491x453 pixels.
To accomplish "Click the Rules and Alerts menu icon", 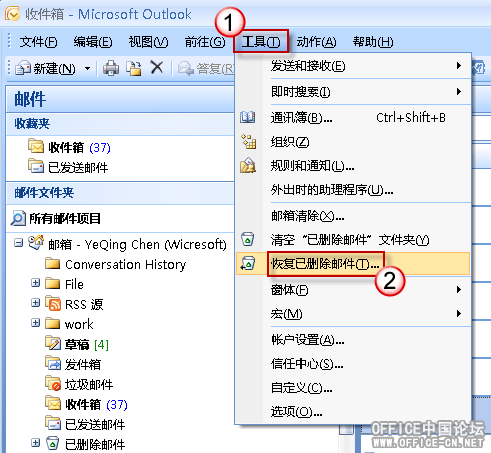I will (248, 165).
